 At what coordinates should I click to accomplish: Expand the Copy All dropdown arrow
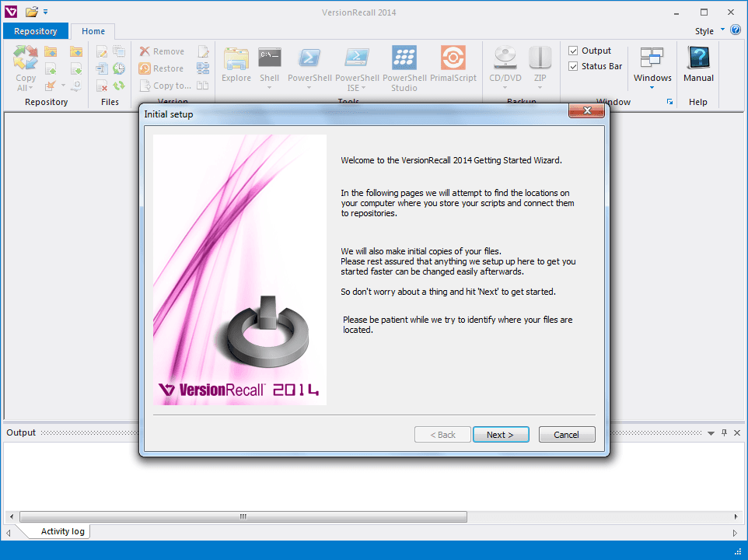coord(30,88)
